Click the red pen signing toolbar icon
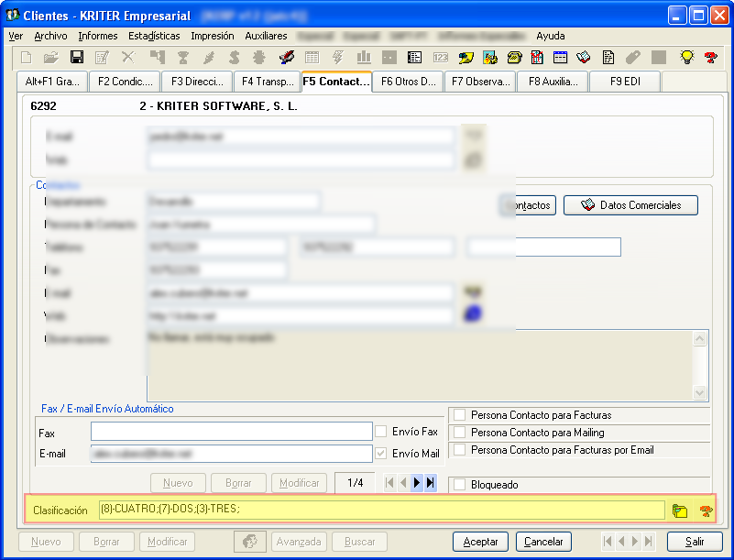 click(x=287, y=58)
